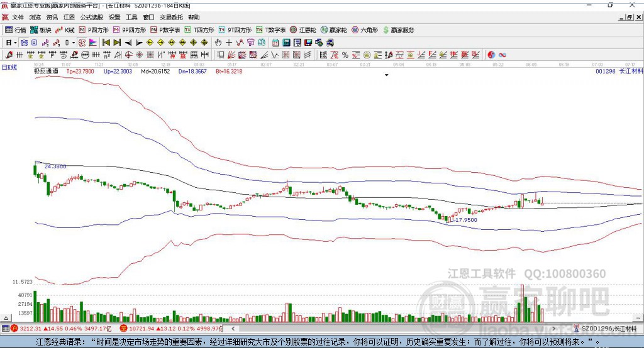Launch the 赢家轮 winner wheel
Viewport: 644px width, 348px height.
point(334,30)
